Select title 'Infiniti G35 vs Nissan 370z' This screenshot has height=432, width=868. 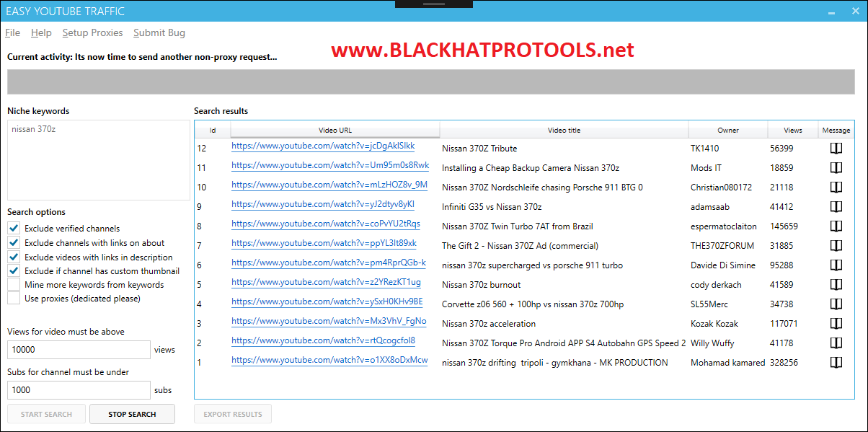point(492,207)
